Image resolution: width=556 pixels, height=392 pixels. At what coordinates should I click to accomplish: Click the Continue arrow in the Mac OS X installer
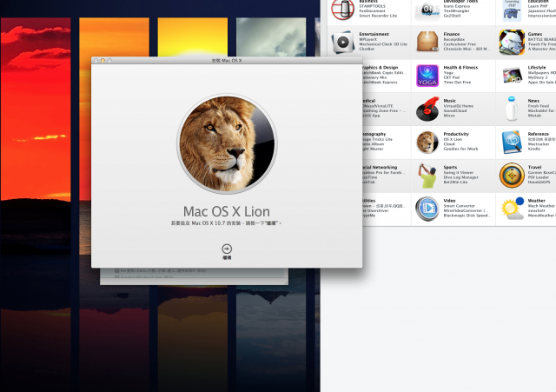point(227,249)
